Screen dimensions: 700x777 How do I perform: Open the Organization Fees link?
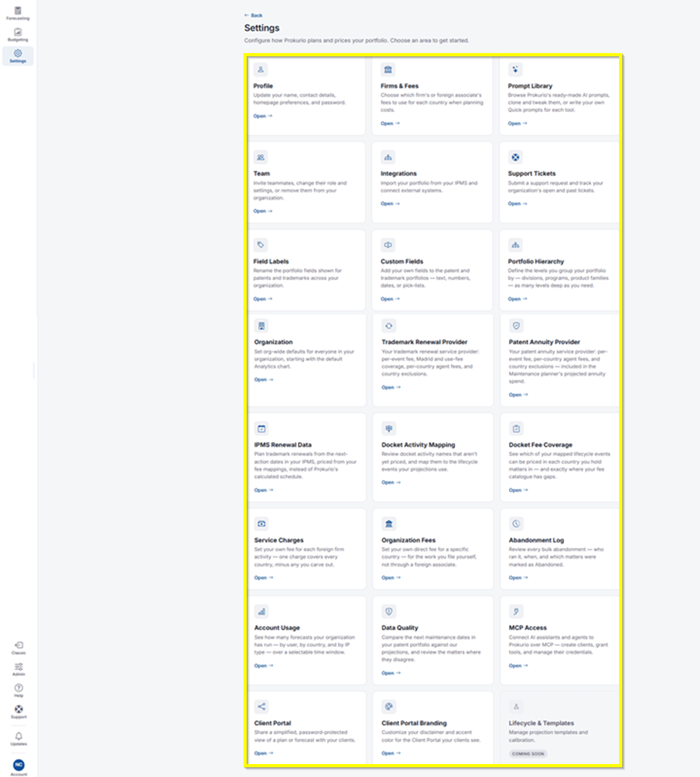tap(391, 578)
